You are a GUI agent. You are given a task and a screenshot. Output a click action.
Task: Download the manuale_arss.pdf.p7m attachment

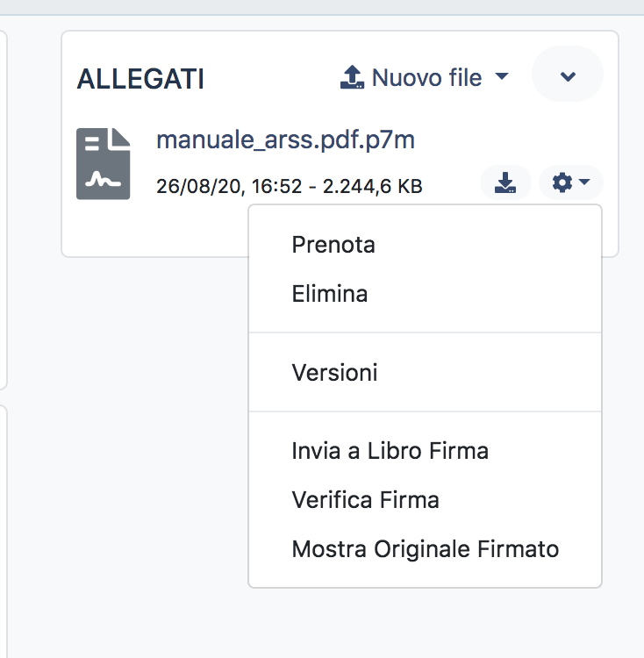(505, 182)
